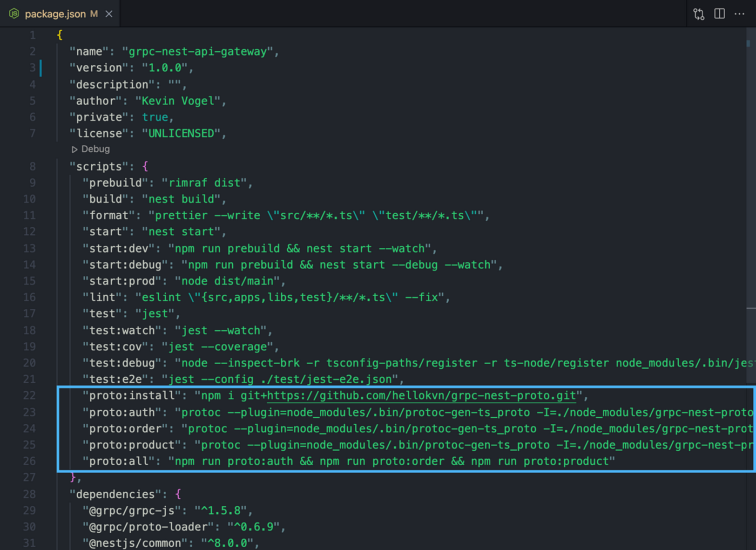Click the "nest start" value on line 12
This screenshot has height=550, width=756.
[x=181, y=231]
